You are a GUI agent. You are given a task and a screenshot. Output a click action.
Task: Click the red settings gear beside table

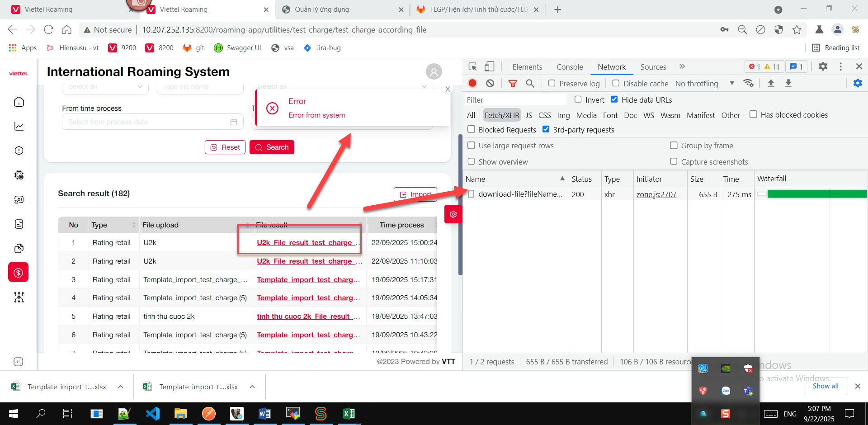point(453,214)
